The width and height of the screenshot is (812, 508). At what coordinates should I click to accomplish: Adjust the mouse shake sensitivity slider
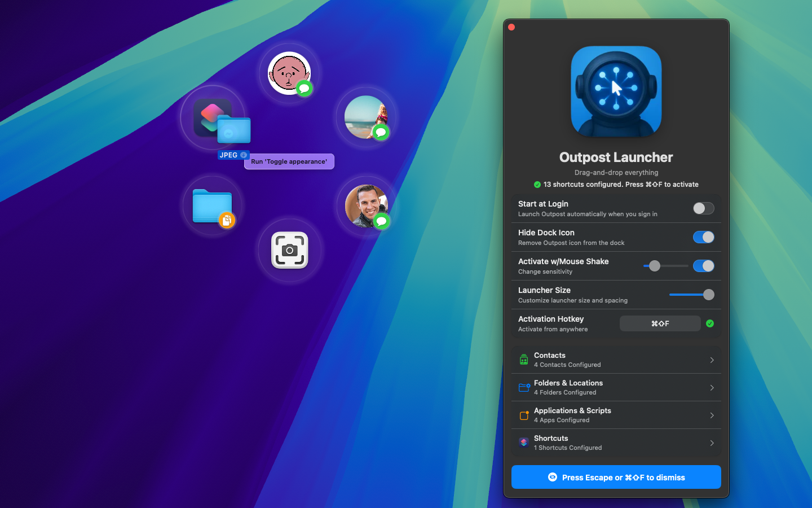(666, 266)
